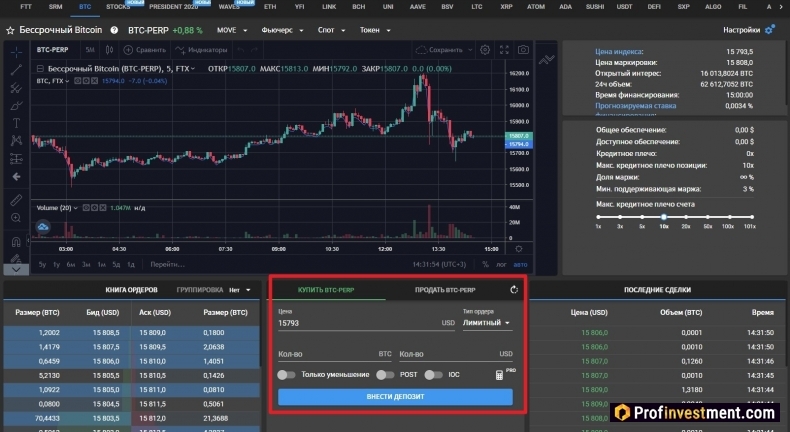Viewport: 790px width, 432px height.
Task: Redo the last chart action
Action: click(254, 50)
